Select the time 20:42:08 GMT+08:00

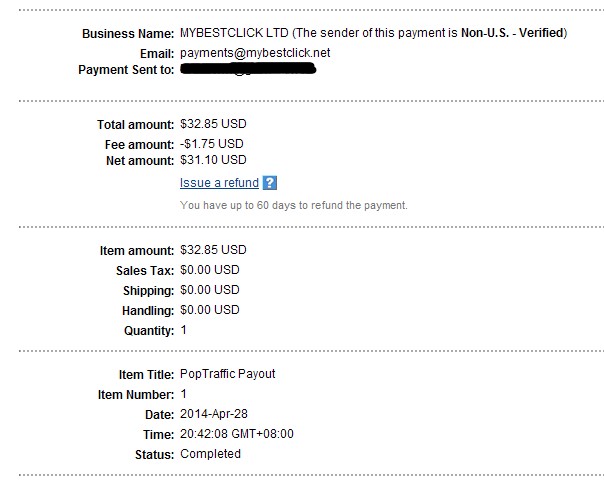(237, 434)
